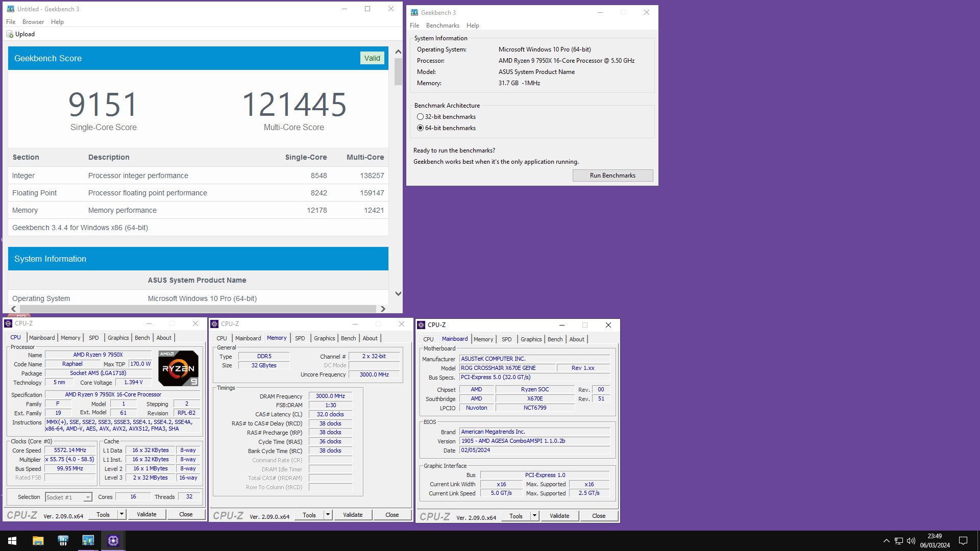Switch to Graphics tab in Memory CPU-Z
Screen dimensions: 980x551
click(x=325, y=338)
